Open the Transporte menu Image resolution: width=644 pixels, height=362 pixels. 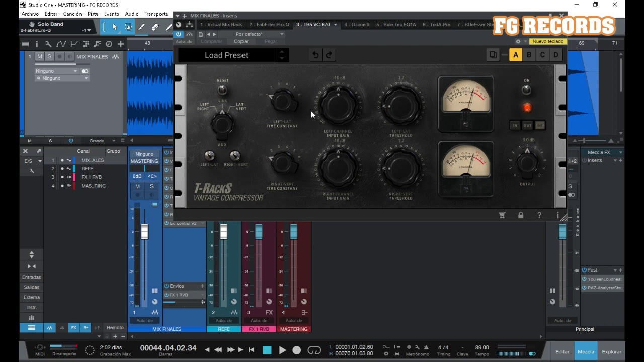[x=156, y=14]
